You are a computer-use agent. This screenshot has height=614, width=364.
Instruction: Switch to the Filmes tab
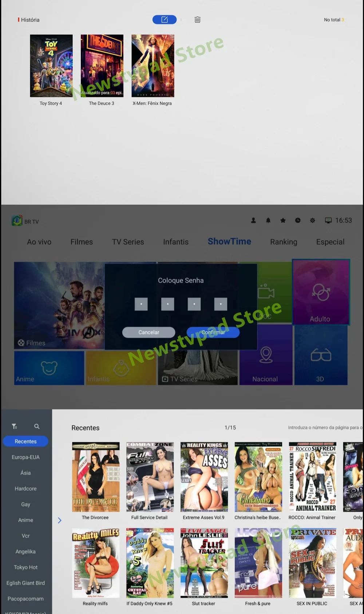click(82, 242)
